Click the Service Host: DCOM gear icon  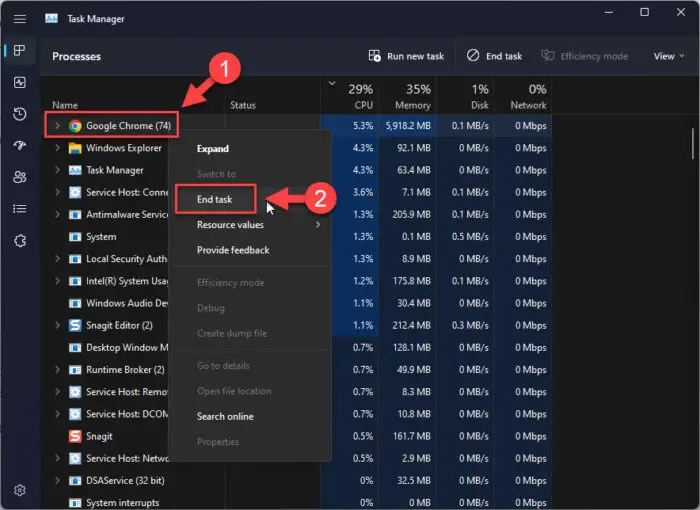point(75,414)
